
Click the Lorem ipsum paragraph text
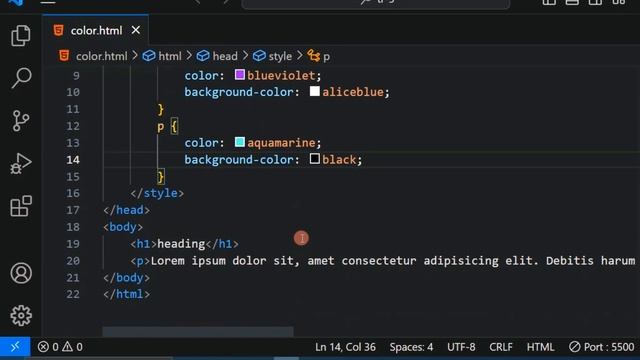[x=393, y=261]
